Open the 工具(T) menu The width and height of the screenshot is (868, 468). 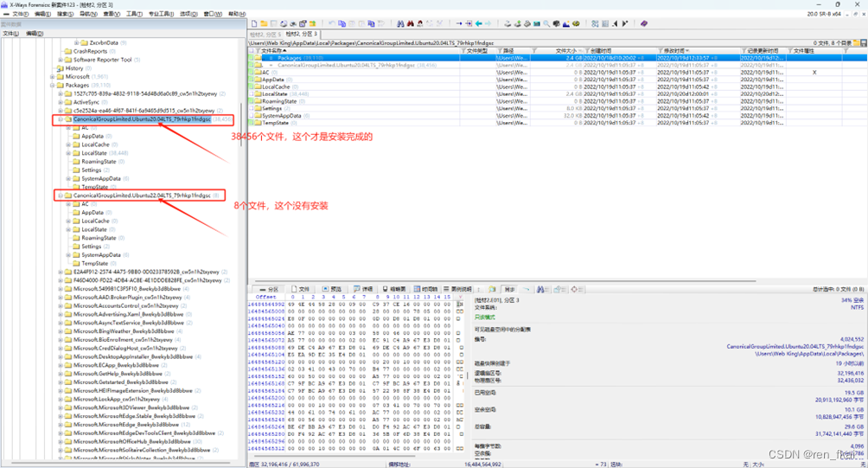pyautogui.click(x=134, y=14)
